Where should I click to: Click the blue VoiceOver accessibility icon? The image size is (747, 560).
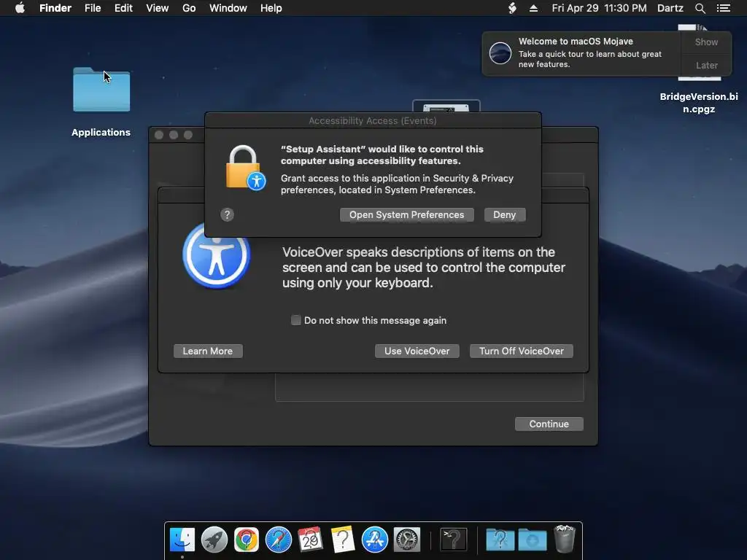coord(216,256)
